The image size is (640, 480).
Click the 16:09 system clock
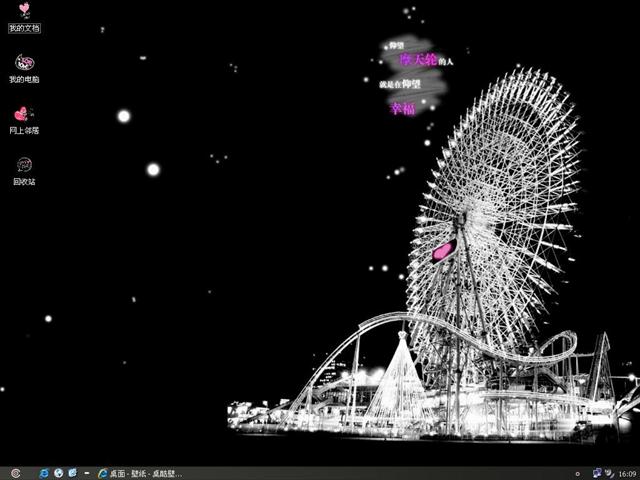tap(627, 472)
